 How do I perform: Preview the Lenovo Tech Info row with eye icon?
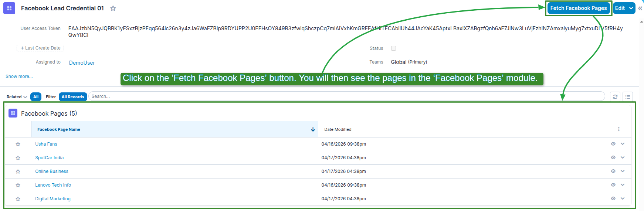[613, 185]
